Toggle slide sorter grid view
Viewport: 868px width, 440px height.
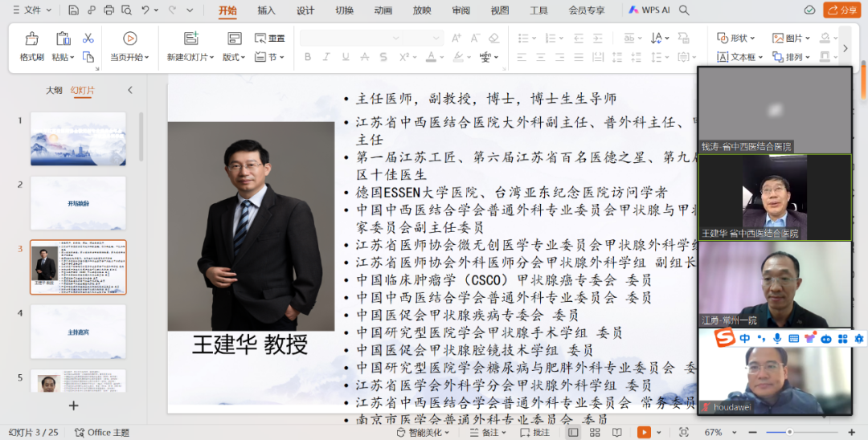click(x=594, y=432)
